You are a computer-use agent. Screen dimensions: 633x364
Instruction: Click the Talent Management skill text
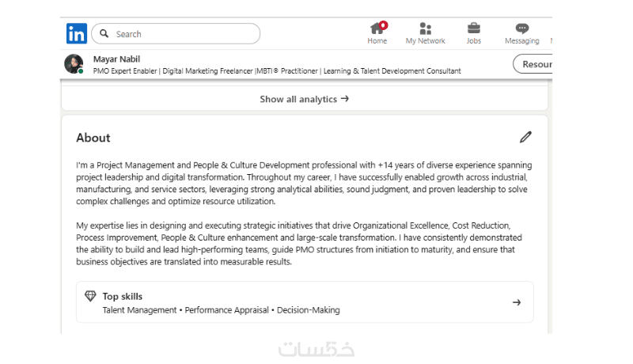click(x=139, y=310)
